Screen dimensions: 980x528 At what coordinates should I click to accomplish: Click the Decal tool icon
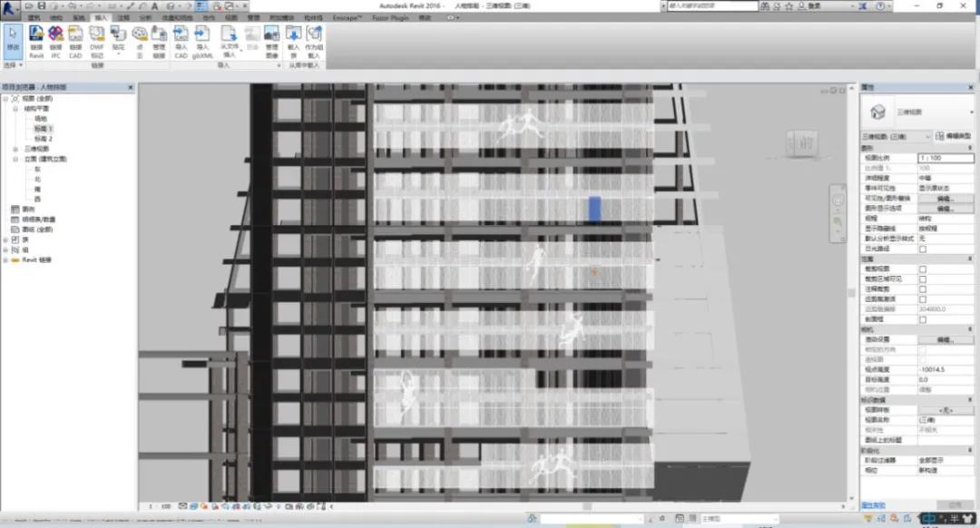[118, 39]
